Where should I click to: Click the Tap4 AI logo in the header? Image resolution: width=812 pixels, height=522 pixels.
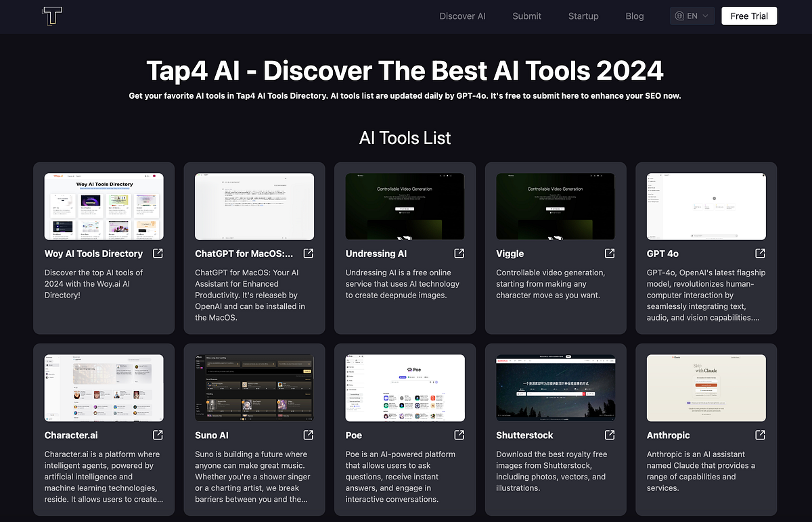[51, 16]
